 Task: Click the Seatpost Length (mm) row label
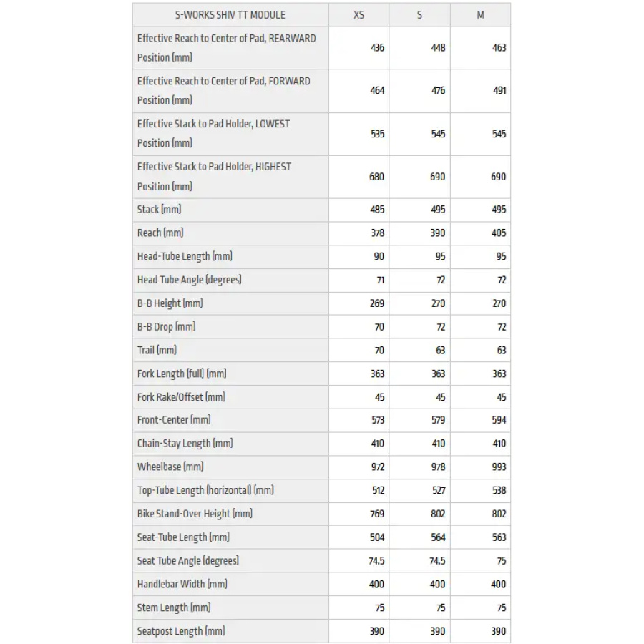click(181, 631)
